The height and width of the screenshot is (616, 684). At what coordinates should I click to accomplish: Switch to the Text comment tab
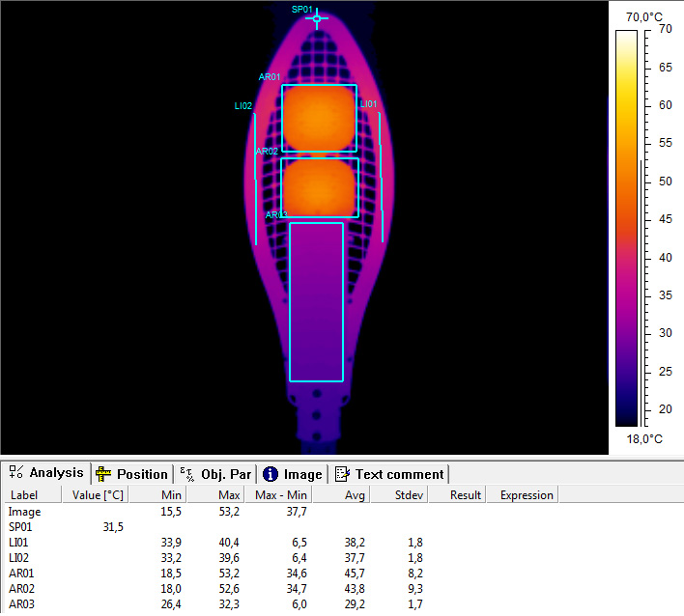click(390, 474)
